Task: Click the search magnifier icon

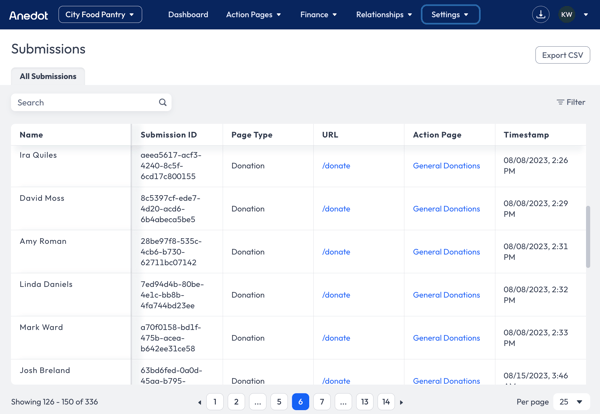Action: pos(163,102)
